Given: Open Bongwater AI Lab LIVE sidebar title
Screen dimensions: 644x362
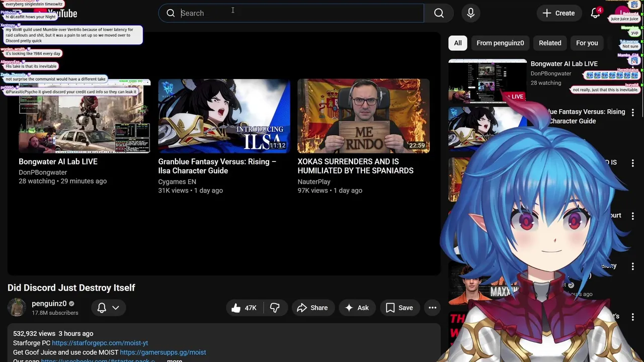Looking at the screenshot, I should 564,64.
